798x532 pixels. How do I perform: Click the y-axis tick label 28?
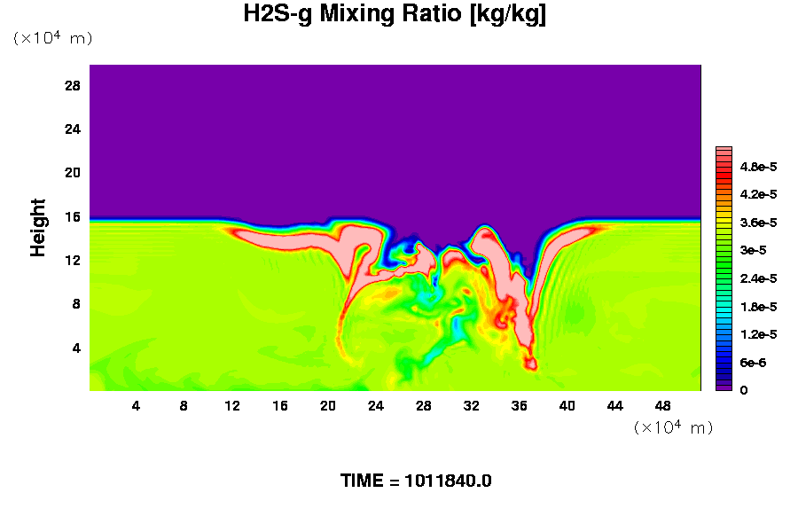[x=73, y=86]
